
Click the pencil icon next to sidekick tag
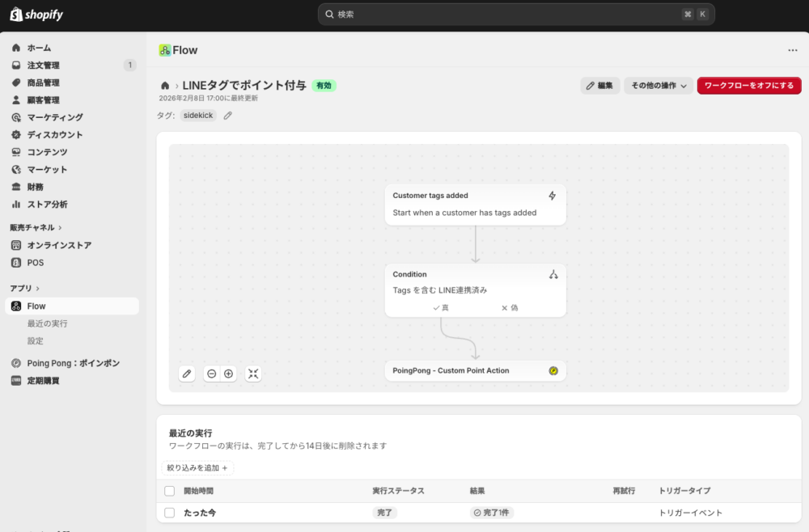point(228,116)
